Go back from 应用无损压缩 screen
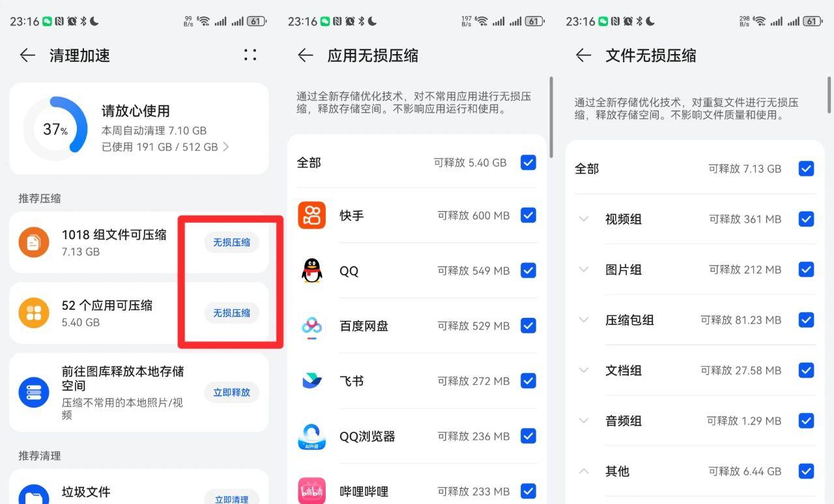Viewport: 834px width, 504px height. [306, 55]
